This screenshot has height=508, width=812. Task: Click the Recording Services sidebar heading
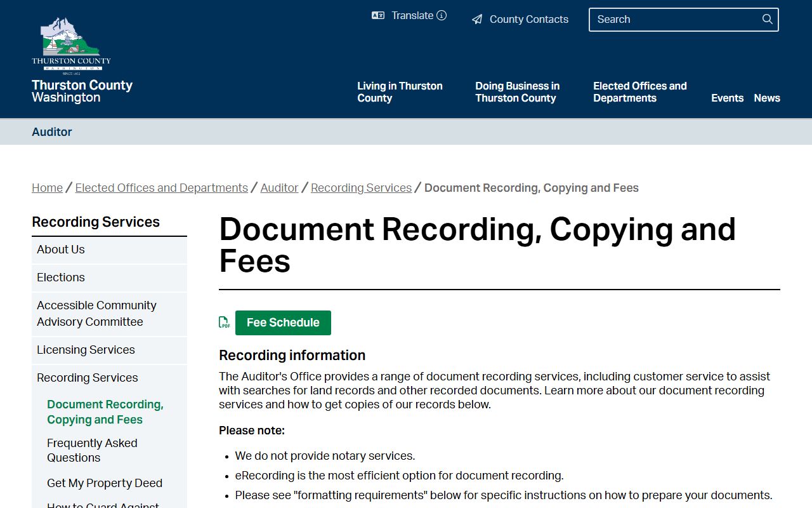pos(96,222)
